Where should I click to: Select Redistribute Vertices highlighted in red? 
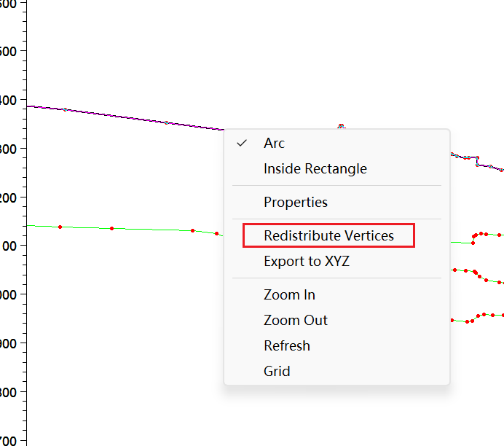[328, 235]
